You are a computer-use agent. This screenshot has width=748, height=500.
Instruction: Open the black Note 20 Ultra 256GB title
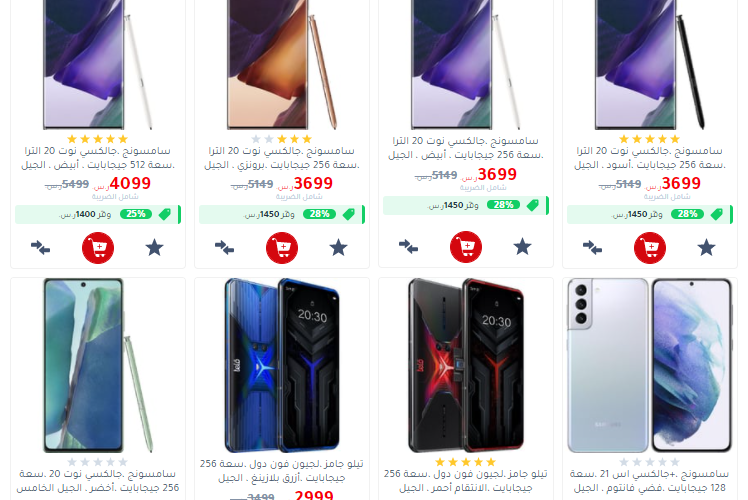[650, 158]
